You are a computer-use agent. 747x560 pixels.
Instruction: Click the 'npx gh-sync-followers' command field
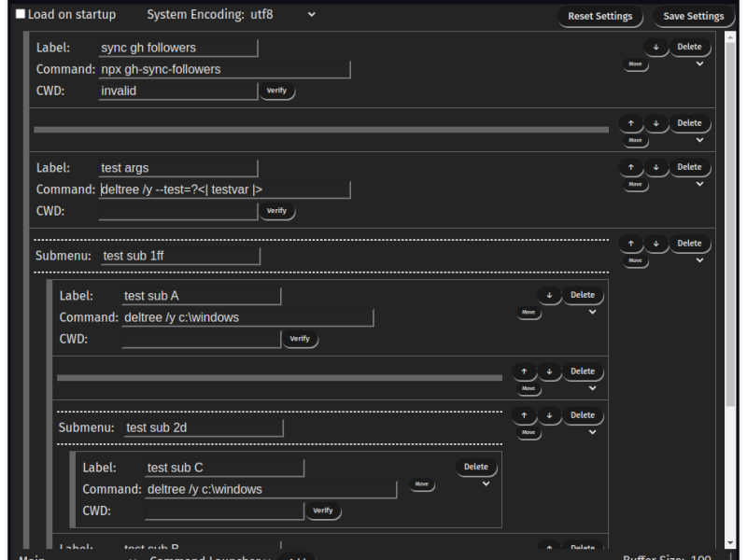coord(224,69)
